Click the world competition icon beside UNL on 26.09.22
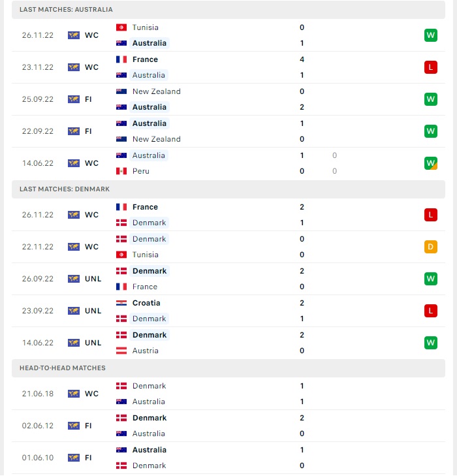457x476 pixels. coord(74,279)
